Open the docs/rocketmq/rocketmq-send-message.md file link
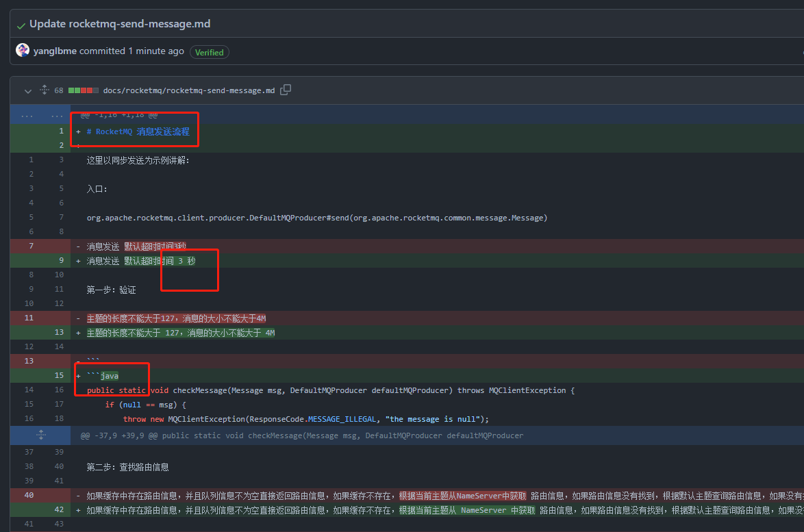Viewport: 804px width, 532px height. coord(189,90)
